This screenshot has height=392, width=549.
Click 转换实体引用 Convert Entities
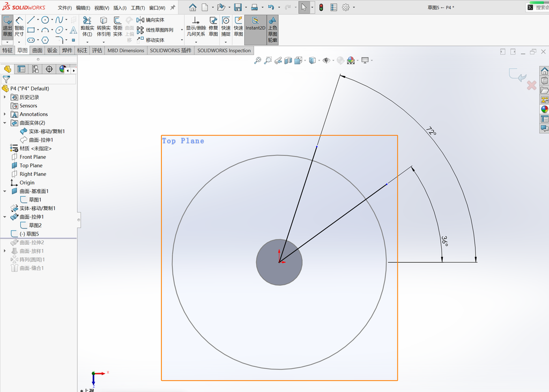[x=103, y=27]
